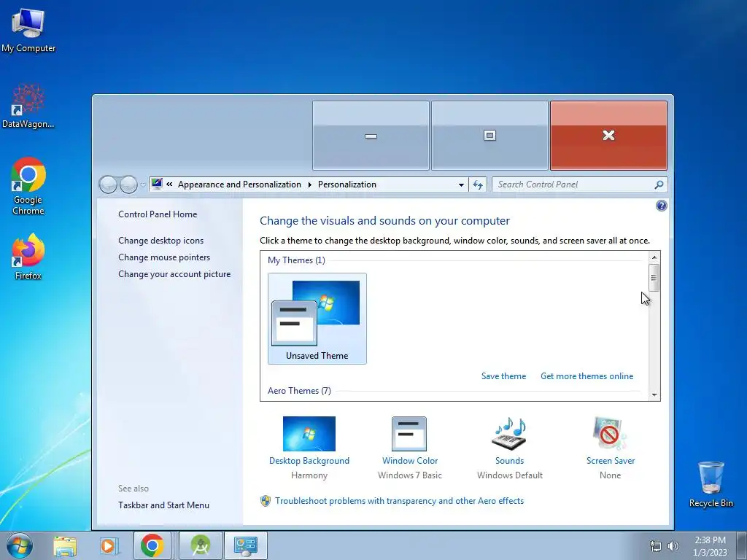
Task: Open the Window Color icon
Action: click(x=409, y=433)
